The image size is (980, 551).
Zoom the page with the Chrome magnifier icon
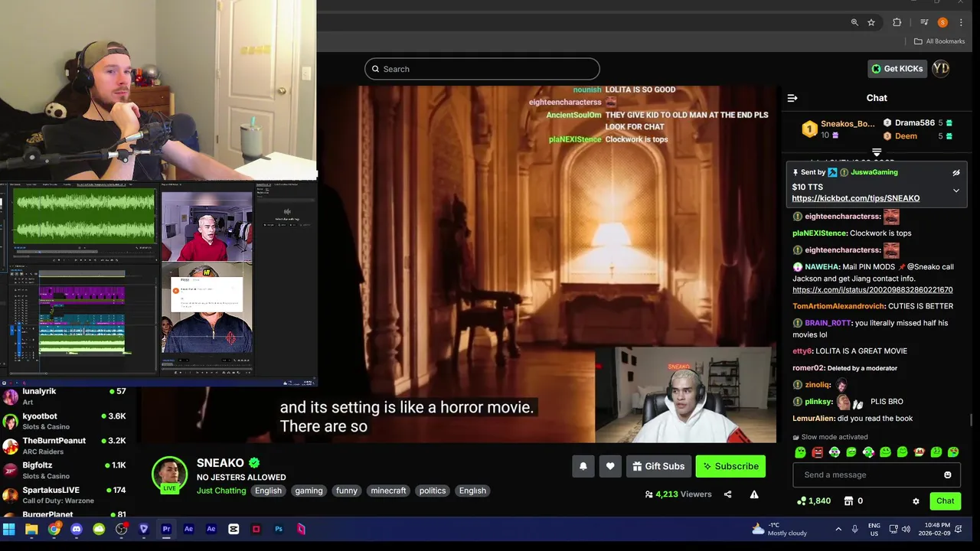pos(854,22)
